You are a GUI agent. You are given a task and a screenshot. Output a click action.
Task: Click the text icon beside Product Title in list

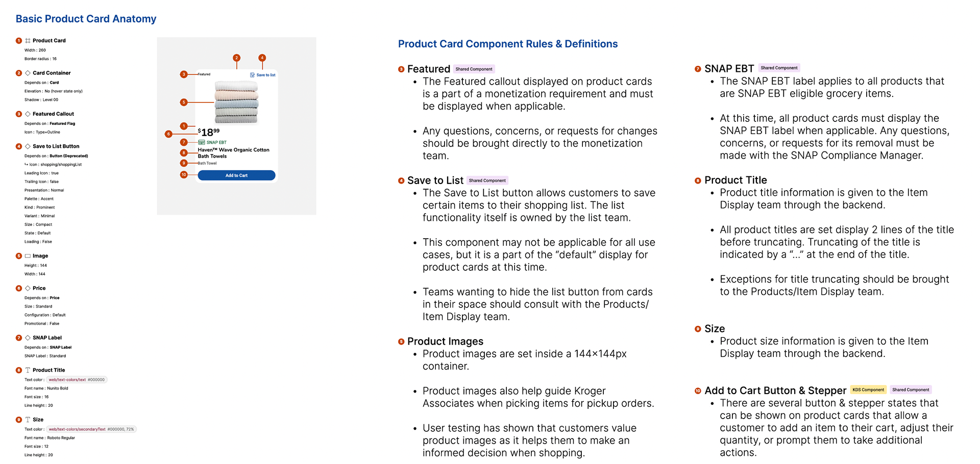pyautogui.click(x=28, y=370)
